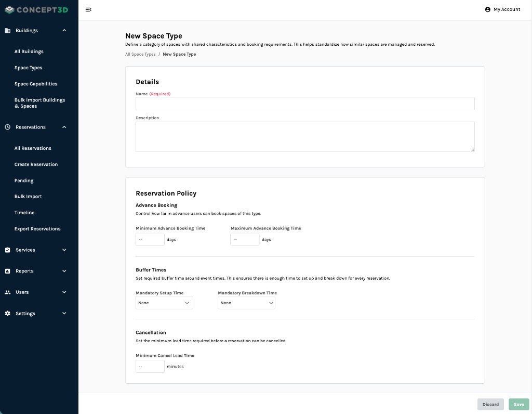532x414 pixels.
Task: Click the 'Buffer Times' heading
Action: 151,270
